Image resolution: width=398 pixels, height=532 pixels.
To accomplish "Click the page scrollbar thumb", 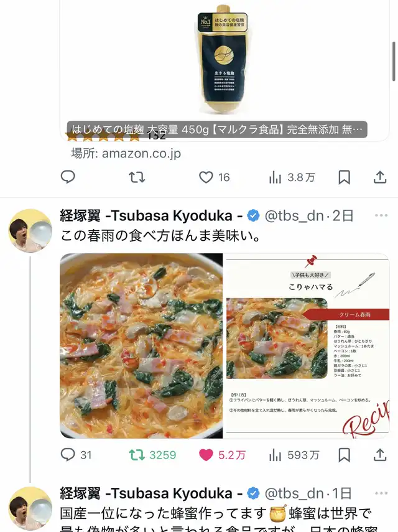I will (394, 62).
